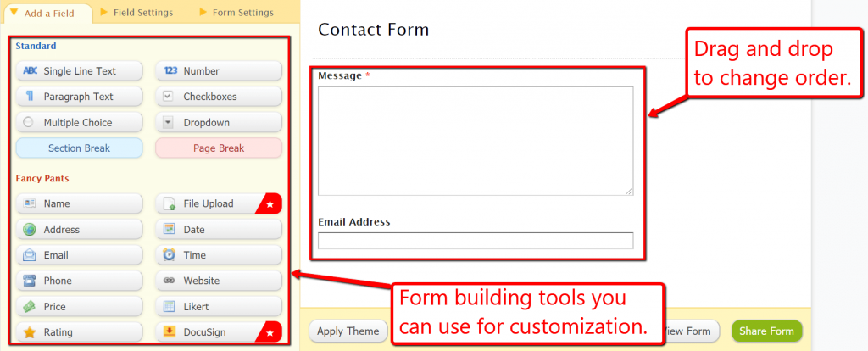
Task: Grab the Message textarea resize handle
Action: [x=629, y=191]
